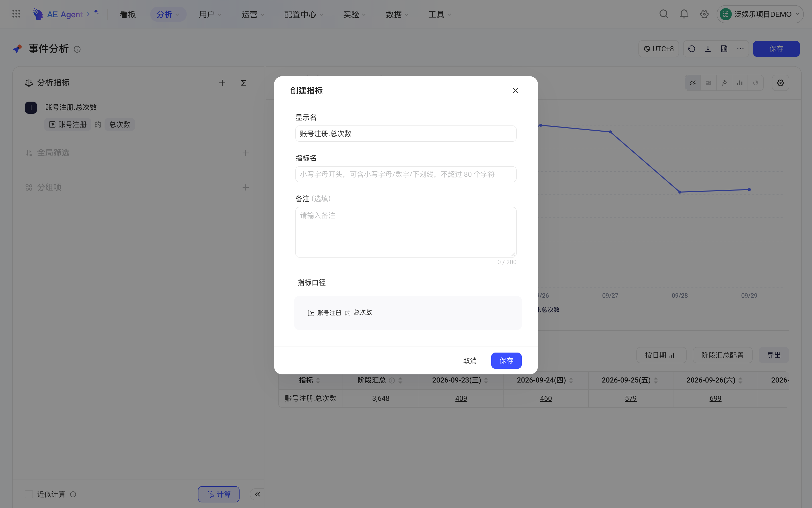Image resolution: width=812 pixels, height=508 pixels.
Task: Open the notifications bell
Action: pos(684,14)
